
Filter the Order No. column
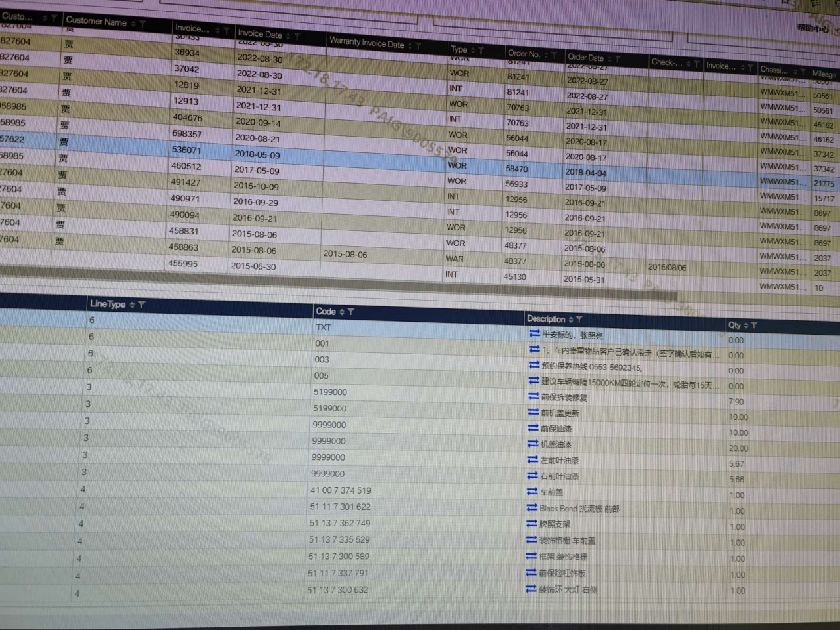(555, 55)
